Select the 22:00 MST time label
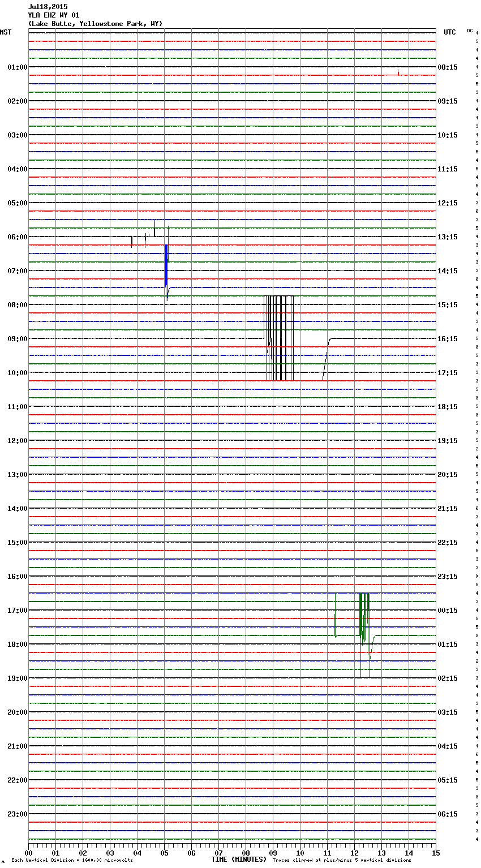 tap(17, 780)
